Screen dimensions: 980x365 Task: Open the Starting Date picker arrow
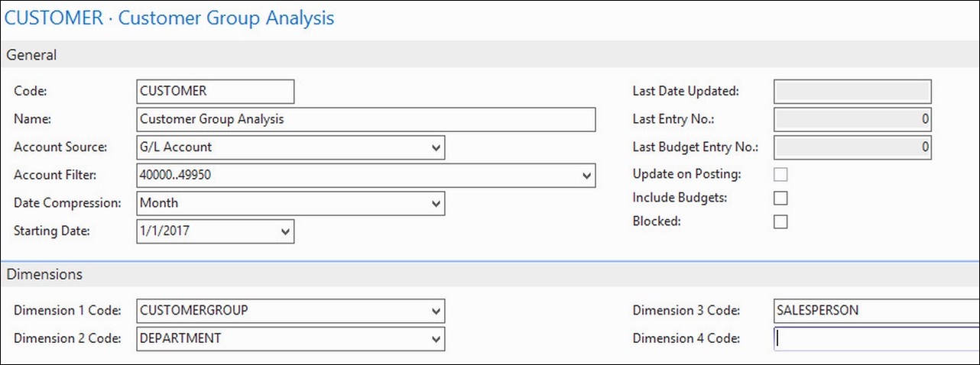285,231
